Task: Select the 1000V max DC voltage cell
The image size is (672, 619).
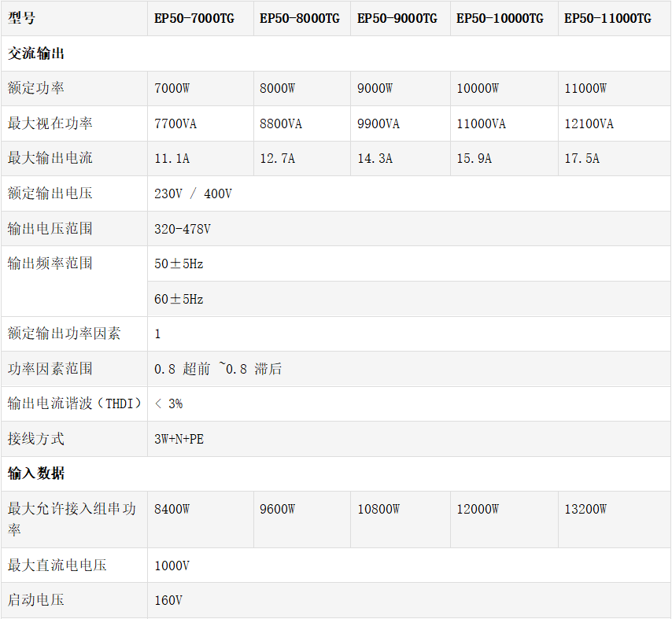Action: [172, 566]
